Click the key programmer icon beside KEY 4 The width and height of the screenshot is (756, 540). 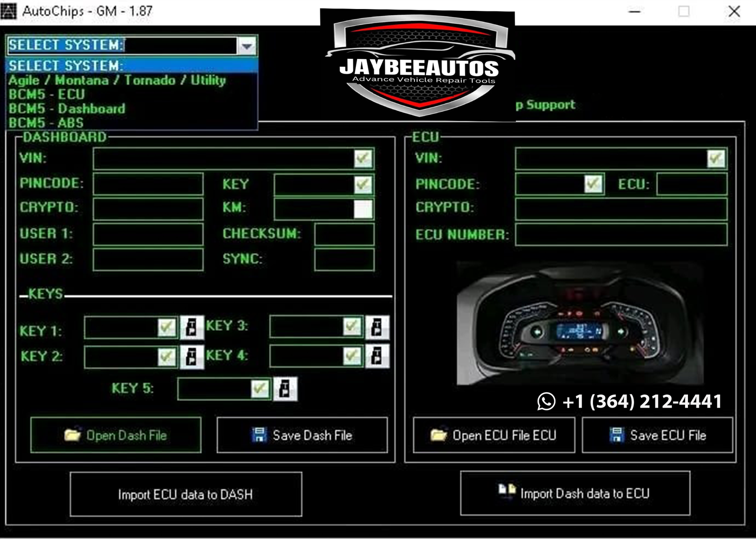(377, 356)
